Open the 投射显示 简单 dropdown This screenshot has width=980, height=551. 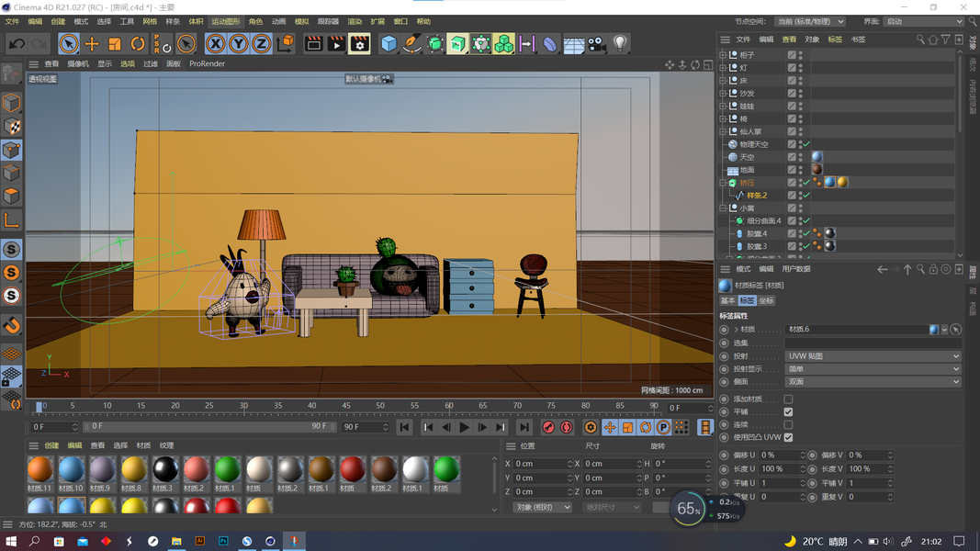[x=873, y=368]
